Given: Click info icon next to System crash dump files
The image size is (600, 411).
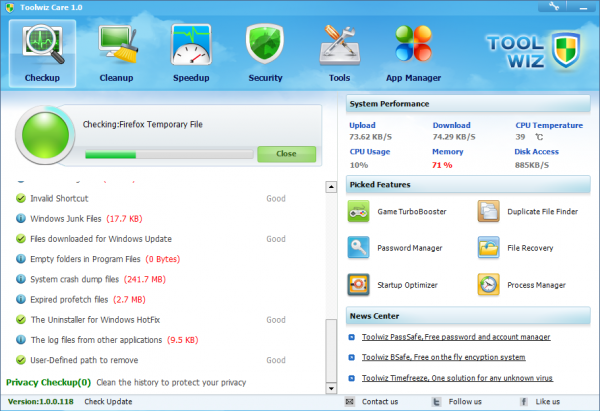Looking at the screenshot, I should [x=21, y=279].
